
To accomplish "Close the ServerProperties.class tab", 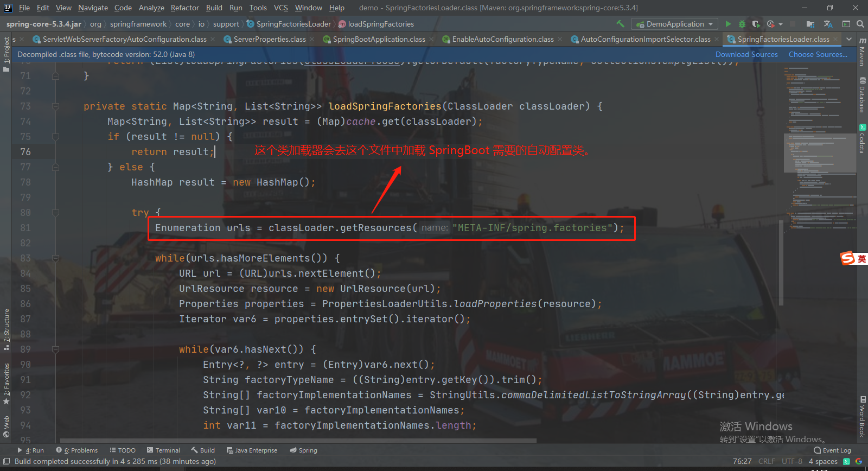I will tap(312, 39).
